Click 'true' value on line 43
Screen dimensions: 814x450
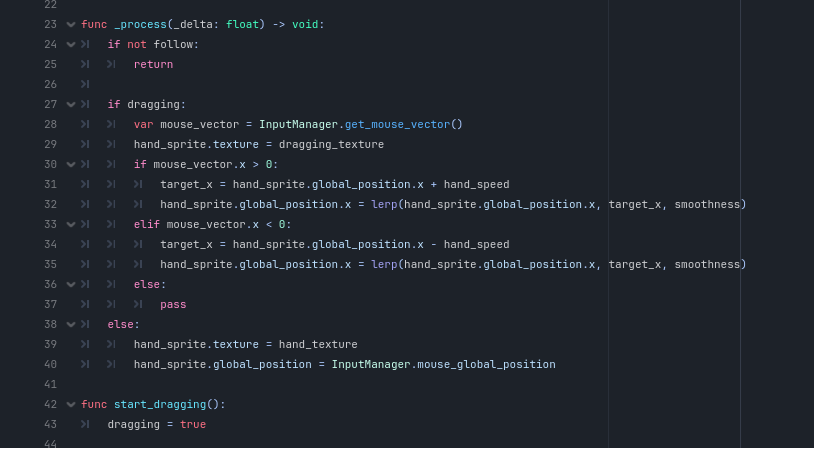pos(193,425)
